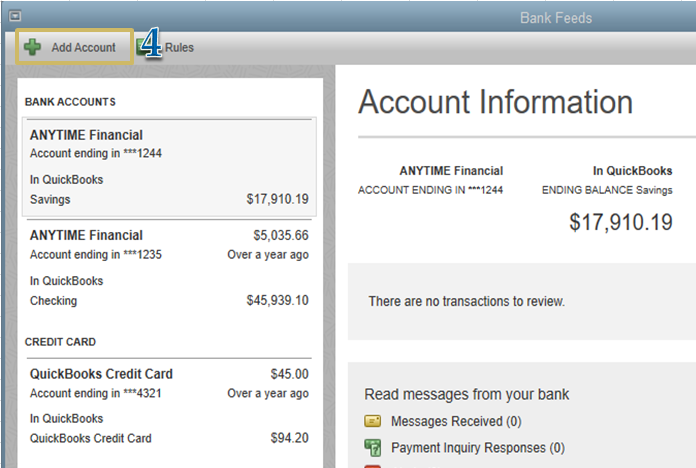Click the Bank Feeds window title
696x468 pixels.
(x=556, y=18)
